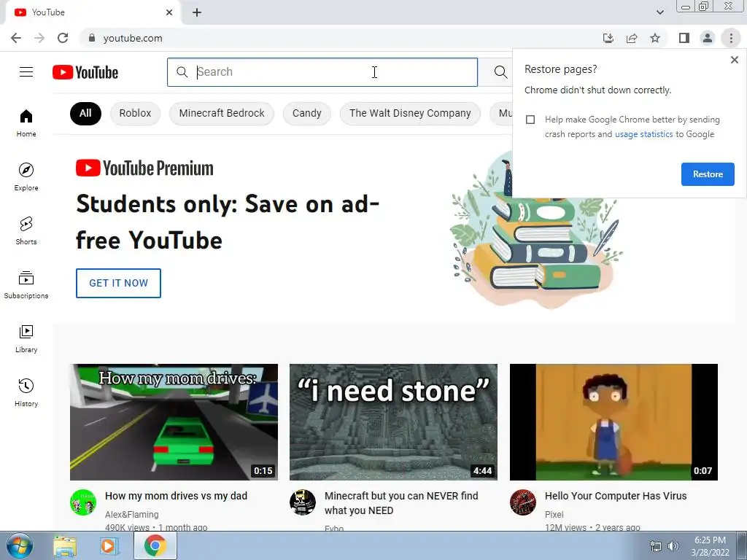This screenshot has width=747, height=560.
Task: Click the taskbar clock 6:25 PM
Action: 710,540
